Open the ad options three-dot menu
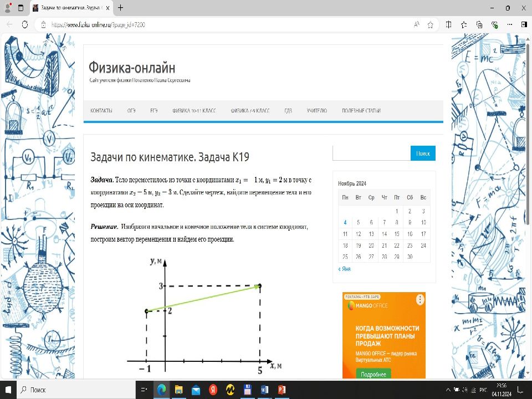Screen dimensions: 532x399 (421, 300)
